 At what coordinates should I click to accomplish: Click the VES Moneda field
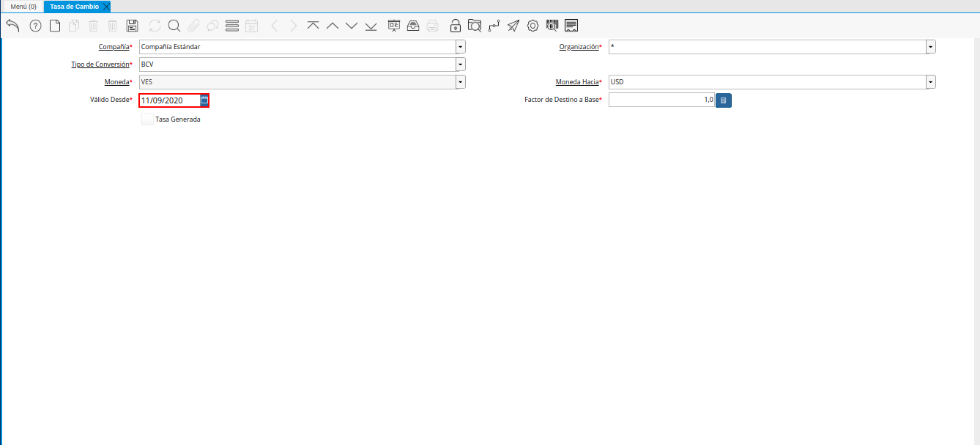coord(297,82)
